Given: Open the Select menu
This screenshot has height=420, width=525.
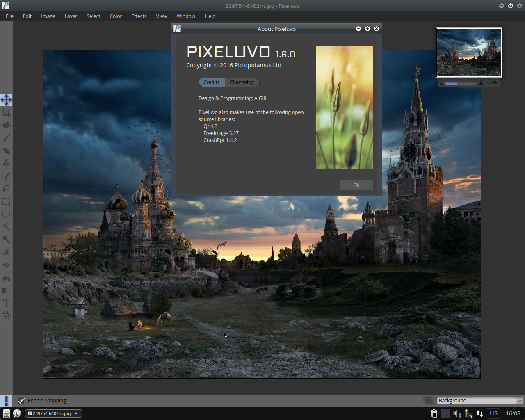Looking at the screenshot, I should (x=93, y=16).
